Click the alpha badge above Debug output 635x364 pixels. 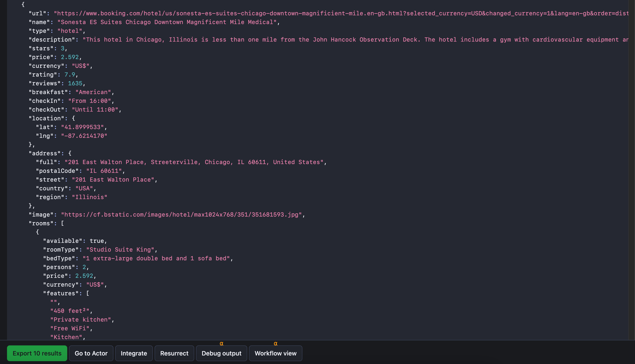click(x=221, y=344)
